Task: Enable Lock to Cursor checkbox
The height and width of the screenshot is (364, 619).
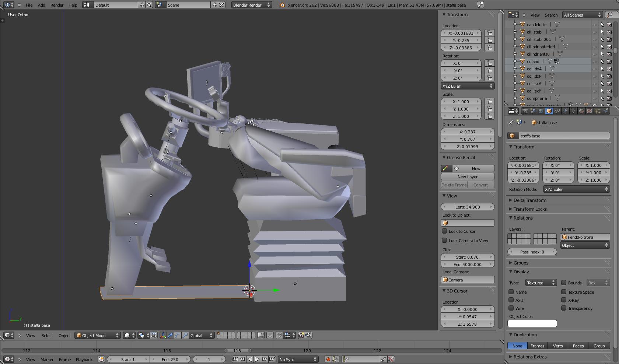Action: pos(444,231)
